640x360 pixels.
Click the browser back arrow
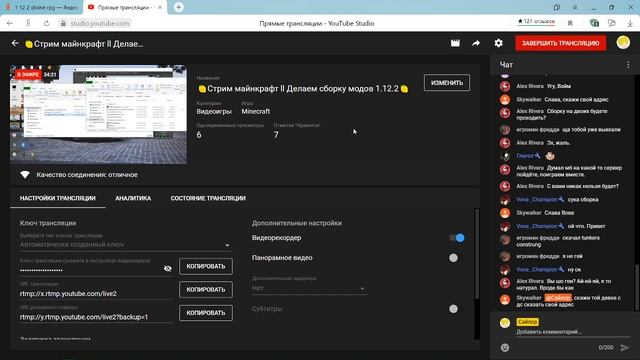[10, 23]
